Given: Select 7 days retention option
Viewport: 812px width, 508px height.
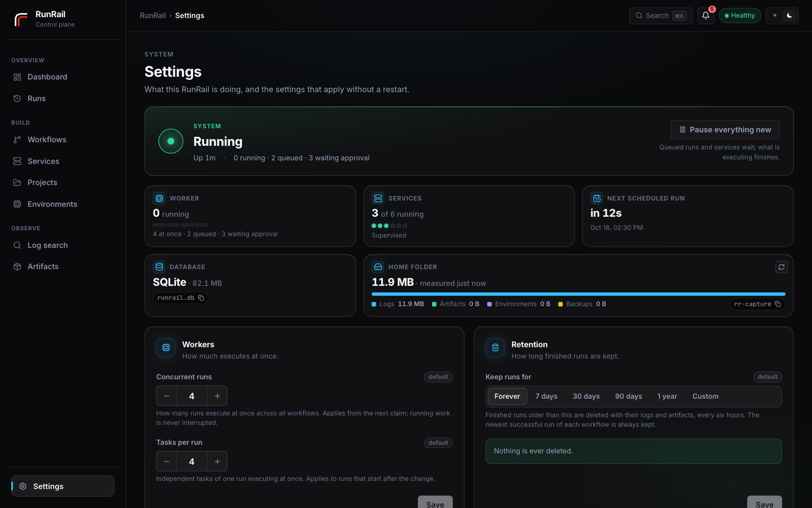Looking at the screenshot, I should tap(546, 396).
